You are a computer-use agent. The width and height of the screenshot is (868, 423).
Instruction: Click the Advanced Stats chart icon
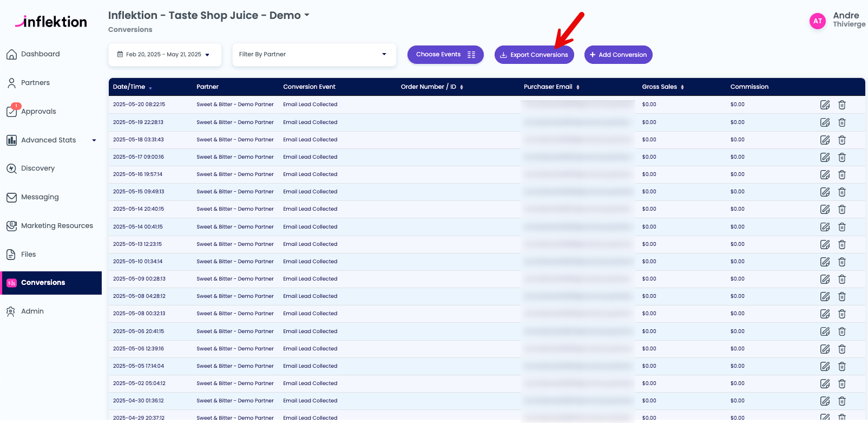coord(11,140)
